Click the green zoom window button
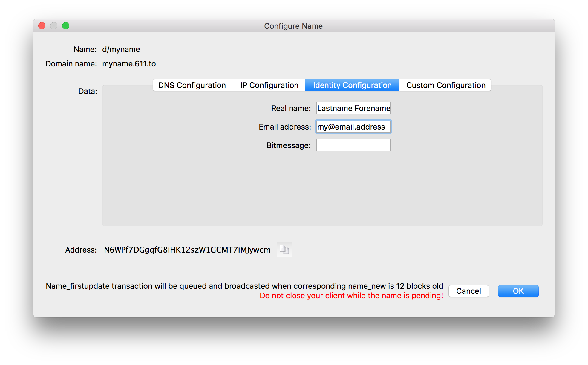Image resolution: width=588 pixels, height=365 pixels. [66, 26]
